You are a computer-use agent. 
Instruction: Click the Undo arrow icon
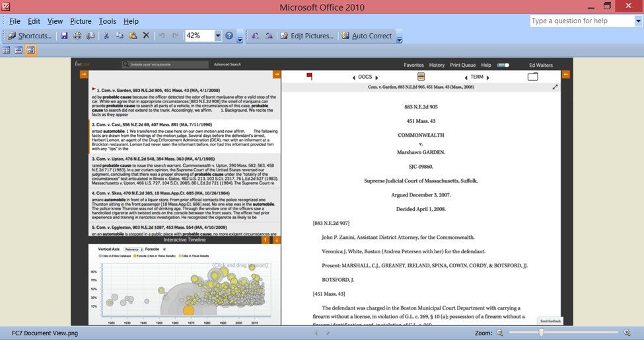pyautogui.click(x=162, y=36)
